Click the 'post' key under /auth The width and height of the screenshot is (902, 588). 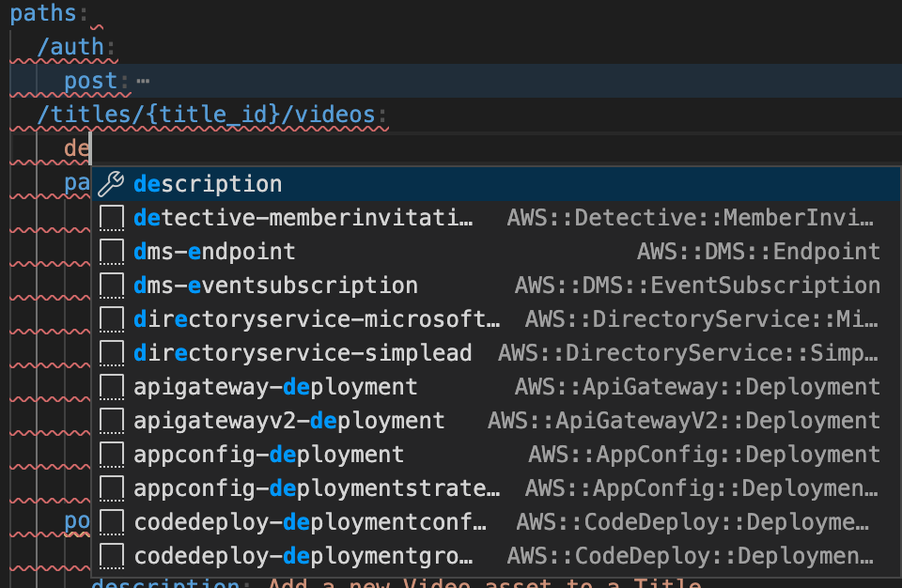91,81
